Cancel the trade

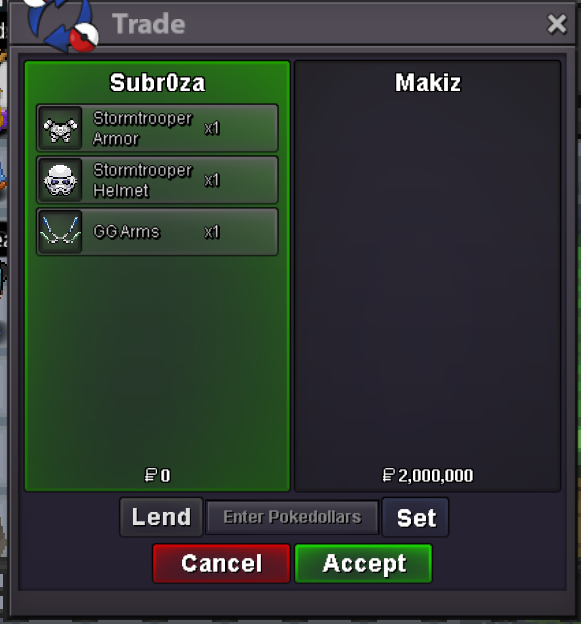[221, 564]
